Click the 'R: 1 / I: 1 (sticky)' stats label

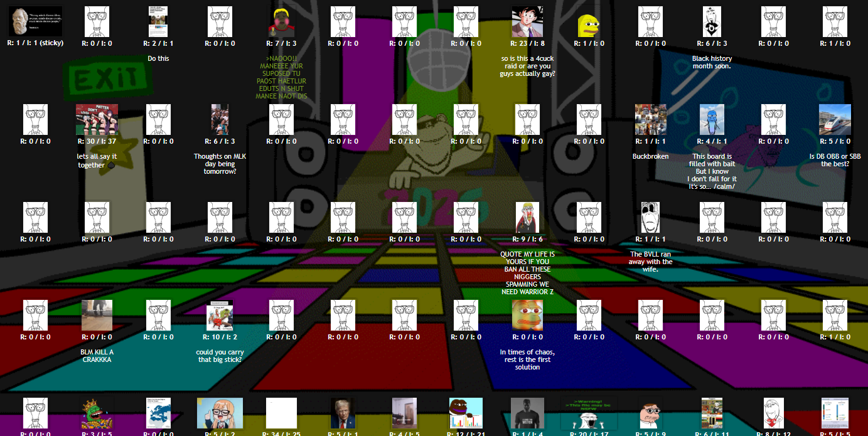35,43
